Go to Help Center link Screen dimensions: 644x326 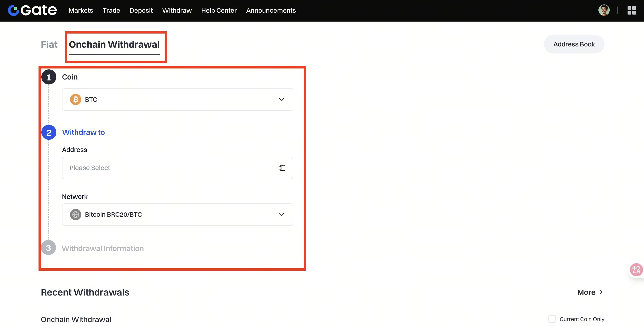click(219, 11)
